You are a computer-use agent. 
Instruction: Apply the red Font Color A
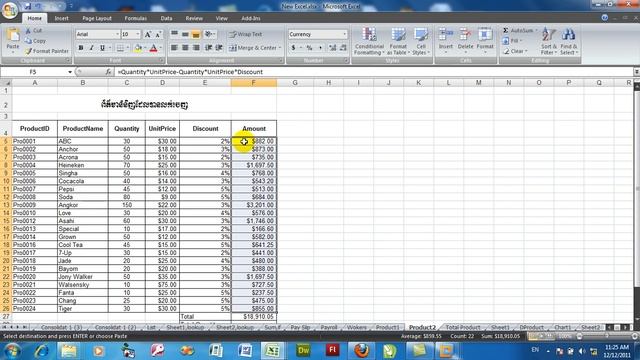click(x=153, y=48)
